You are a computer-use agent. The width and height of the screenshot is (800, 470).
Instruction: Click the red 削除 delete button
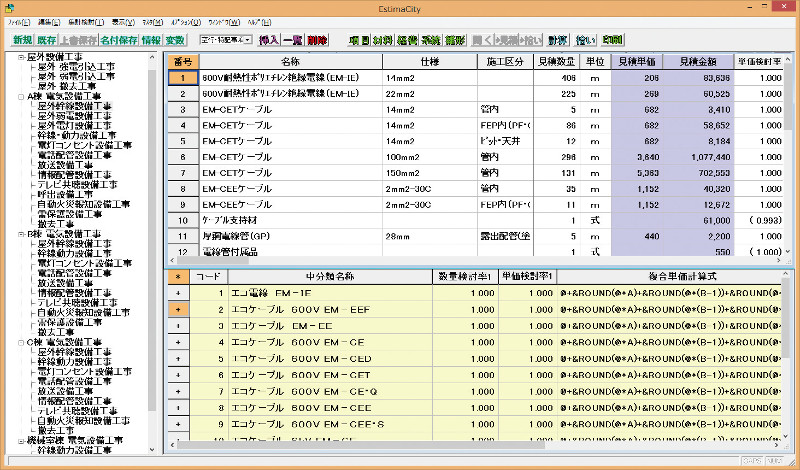pyautogui.click(x=317, y=40)
